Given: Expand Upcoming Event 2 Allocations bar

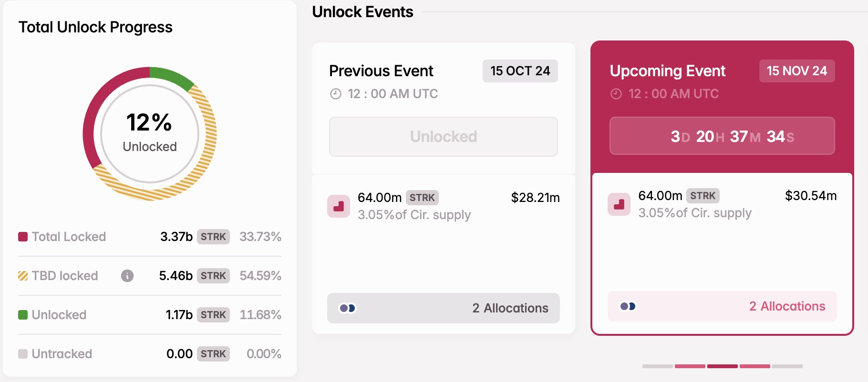Looking at the screenshot, I should pyautogui.click(x=722, y=306).
